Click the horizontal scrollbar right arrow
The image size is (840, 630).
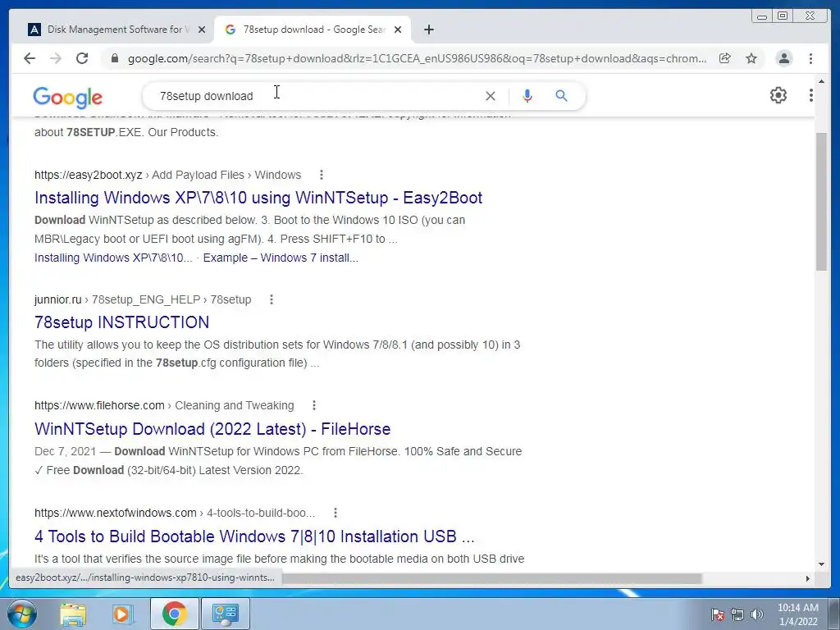pyautogui.click(x=808, y=578)
